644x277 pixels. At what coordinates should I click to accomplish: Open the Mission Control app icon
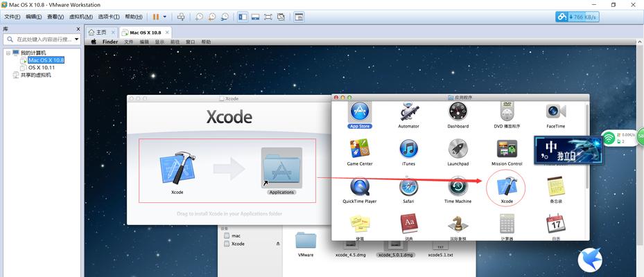507,149
